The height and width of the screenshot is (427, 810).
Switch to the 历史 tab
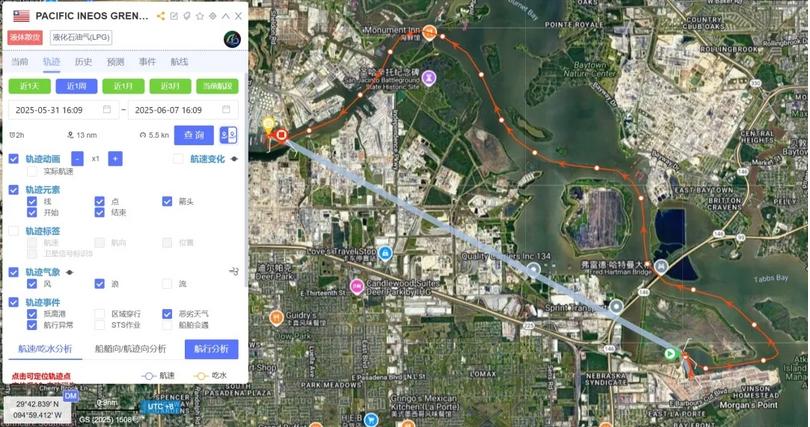pyautogui.click(x=83, y=61)
